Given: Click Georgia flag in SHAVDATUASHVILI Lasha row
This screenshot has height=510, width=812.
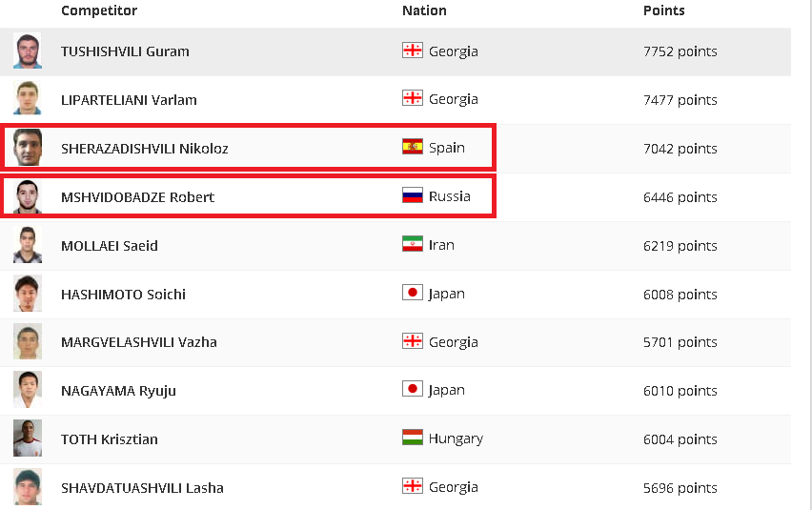Looking at the screenshot, I should click(x=413, y=485).
